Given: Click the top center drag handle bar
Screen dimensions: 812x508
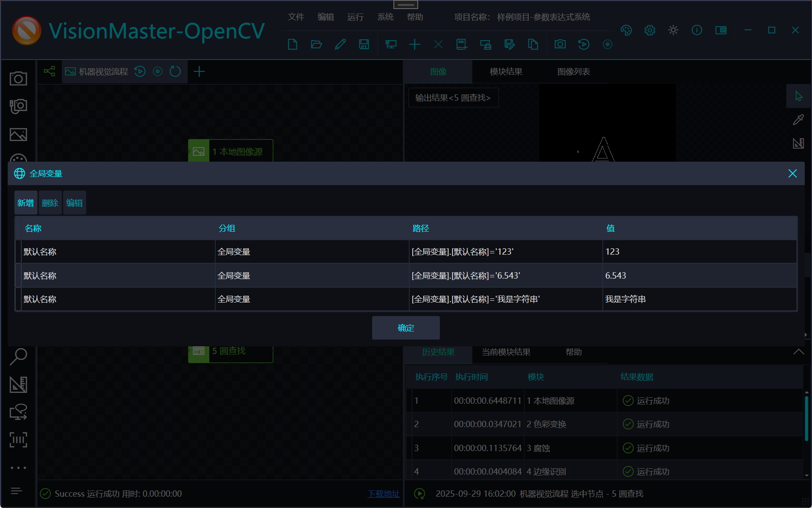Looking at the screenshot, I should (406, 5).
